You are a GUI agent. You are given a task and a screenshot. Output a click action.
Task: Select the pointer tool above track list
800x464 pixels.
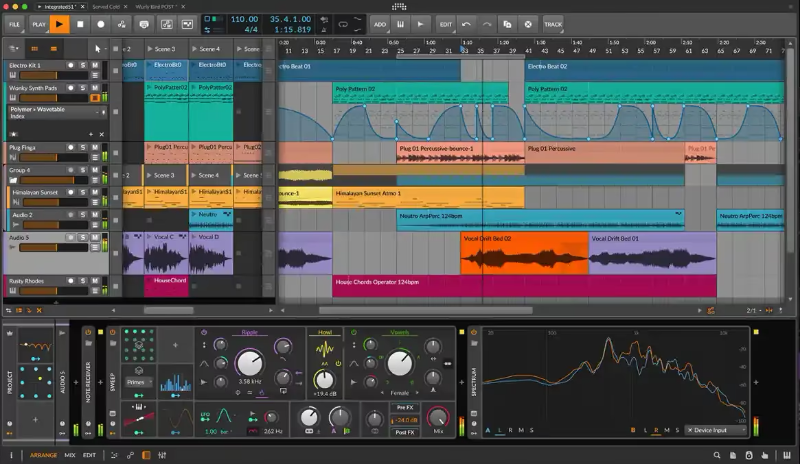98,48
